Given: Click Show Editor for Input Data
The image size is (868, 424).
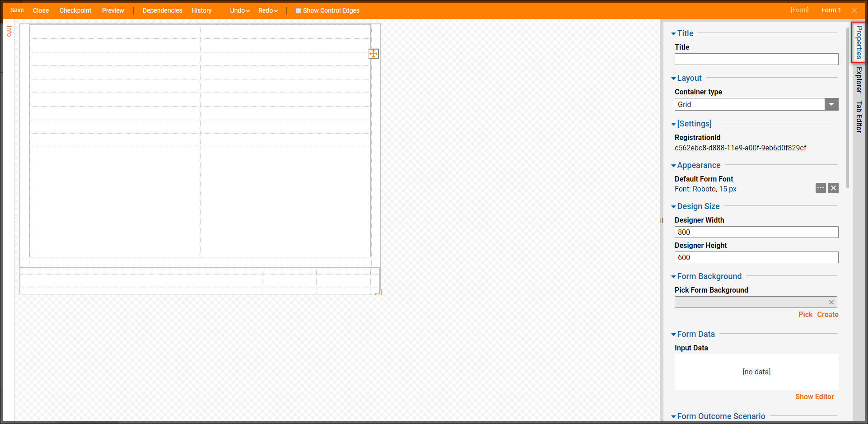Looking at the screenshot, I should tap(815, 396).
